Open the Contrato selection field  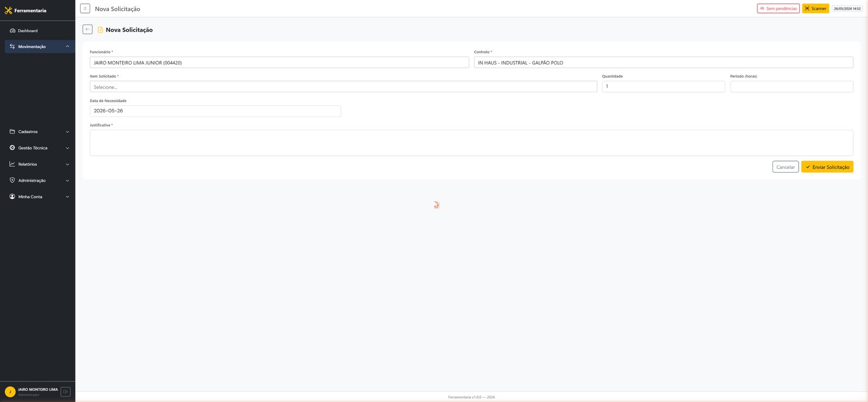(x=663, y=62)
